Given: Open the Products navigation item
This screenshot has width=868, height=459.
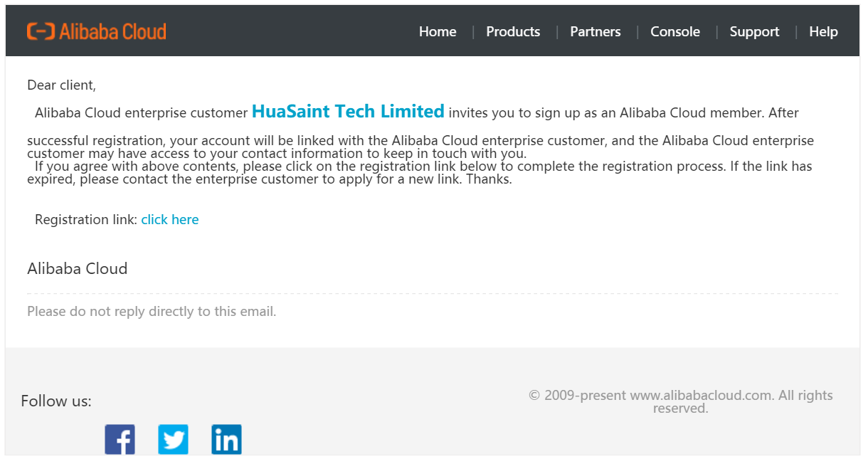Looking at the screenshot, I should point(513,31).
